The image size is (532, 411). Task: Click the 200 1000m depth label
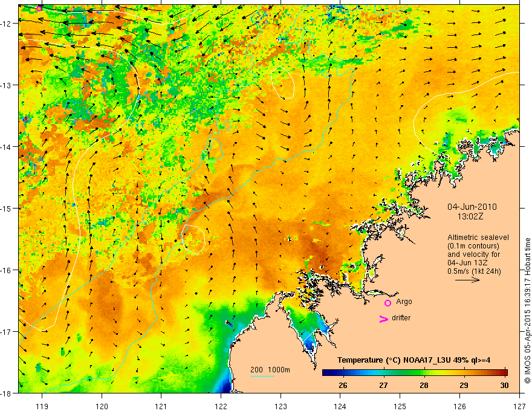pos(270,370)
